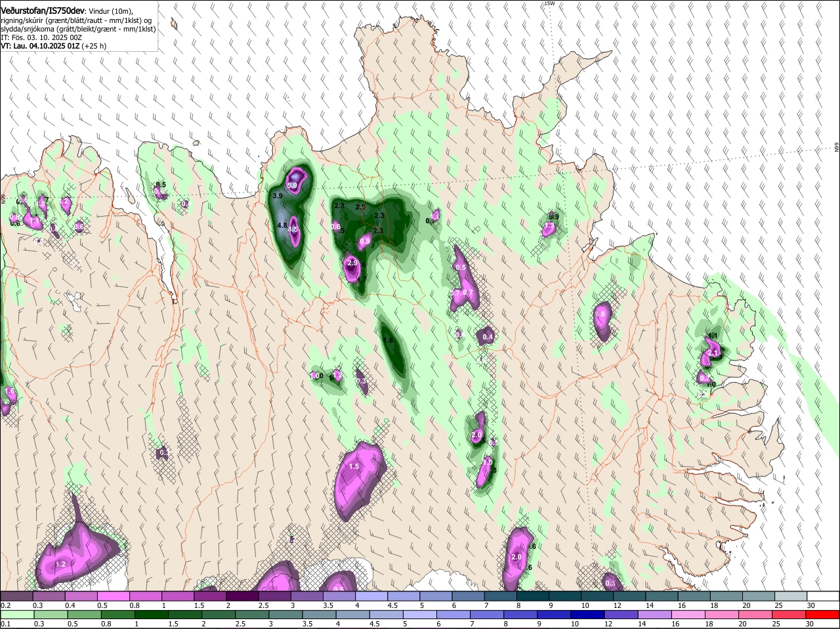The width and height of the screenshot is (840, 629).
Task: Select the 0.2 mm swatch in the snow legend
Action: (x=16, y=596)
